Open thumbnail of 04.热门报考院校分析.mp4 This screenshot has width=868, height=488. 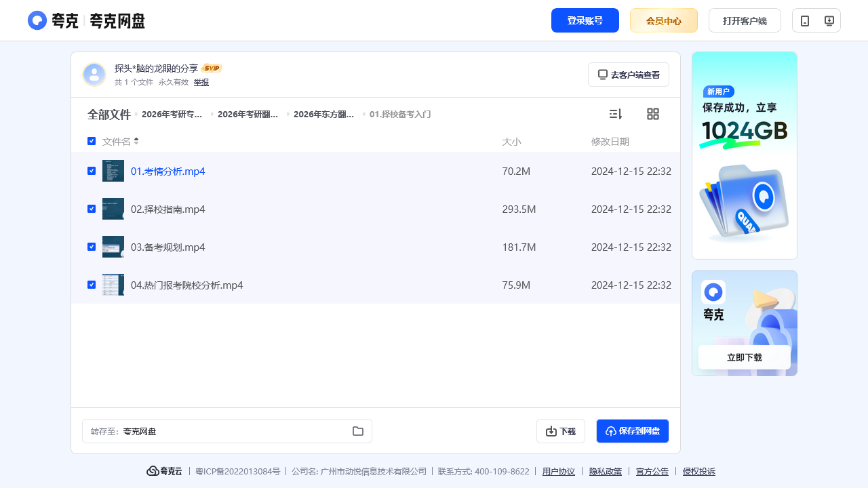(113, 285)
